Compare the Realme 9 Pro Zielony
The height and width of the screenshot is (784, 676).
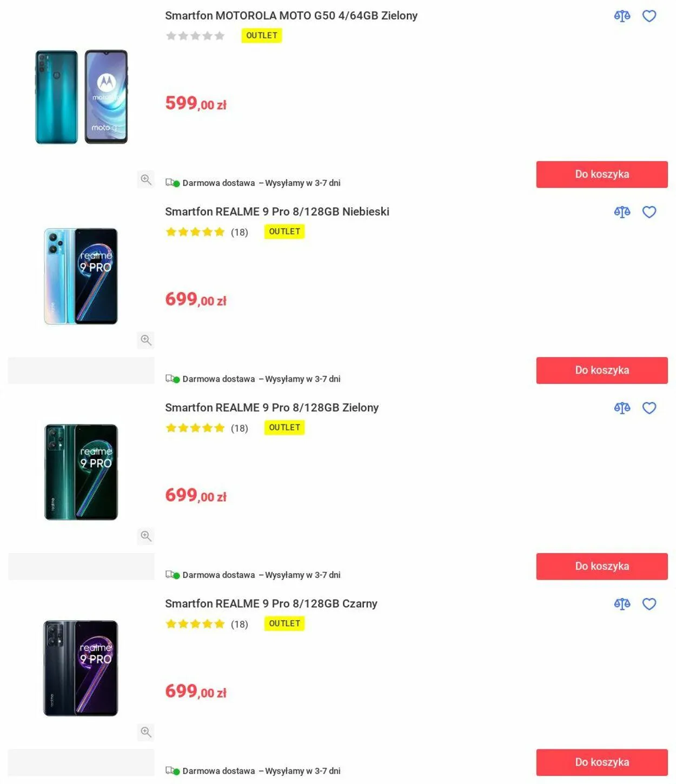coord(622,408)
